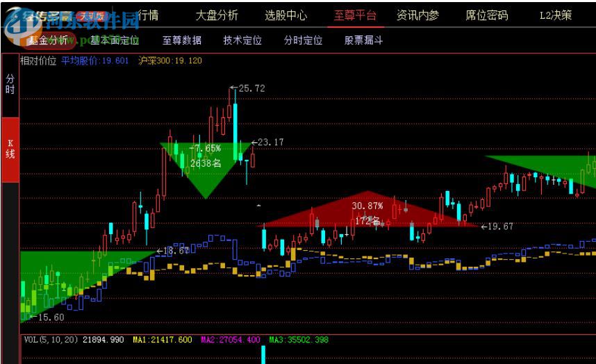
Task: Open the 选股中心 top menu
Action: click(x=285, y=15)
